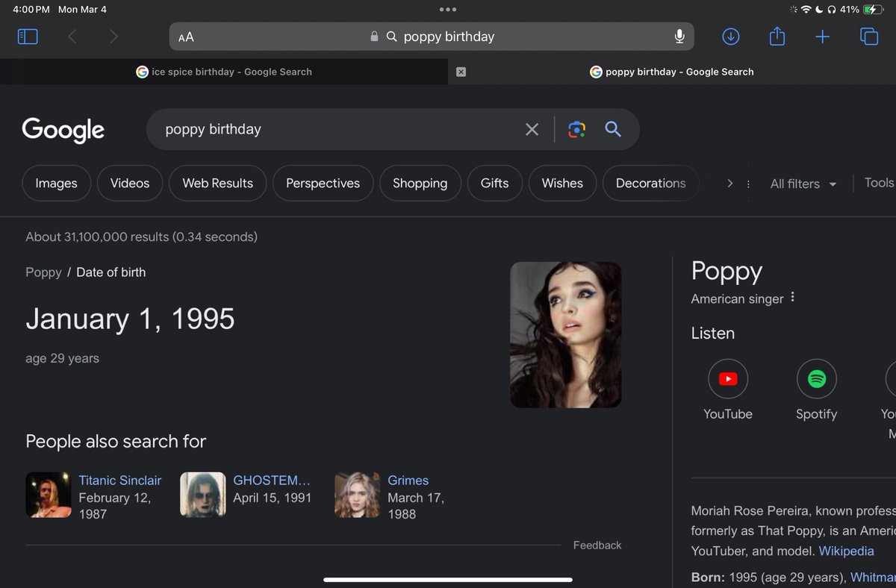Open the GHOSTEM... link

point(271,481)
